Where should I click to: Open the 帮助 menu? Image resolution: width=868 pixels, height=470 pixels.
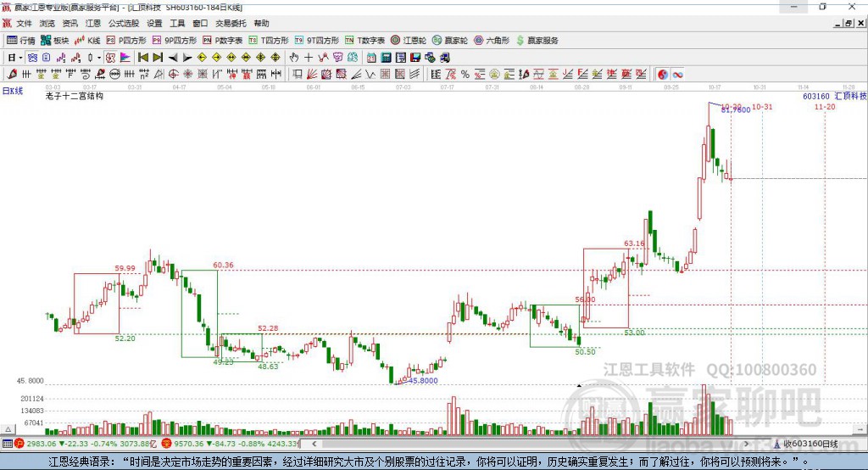pyautogui.click(x=261, y=23)
